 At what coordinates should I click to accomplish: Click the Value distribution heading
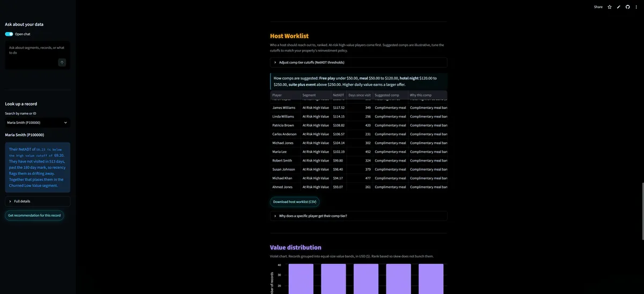tap(296, 247)
